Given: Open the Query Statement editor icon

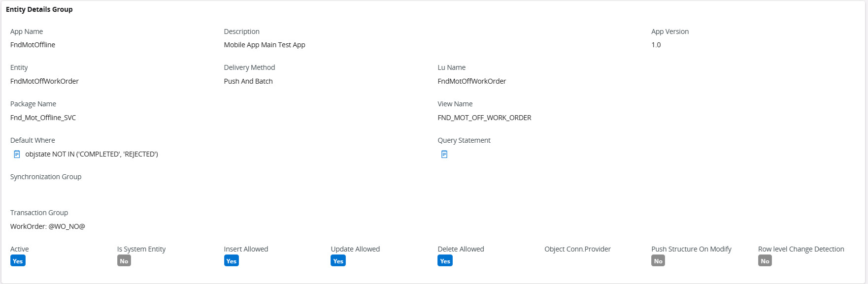Looking at the screenshot, I should tap(444, 155).
